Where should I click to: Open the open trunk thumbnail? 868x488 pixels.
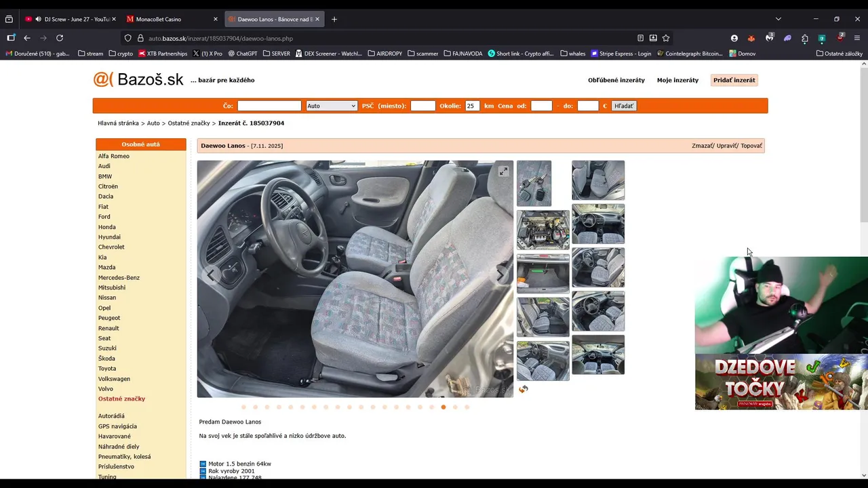pos(543,273)
